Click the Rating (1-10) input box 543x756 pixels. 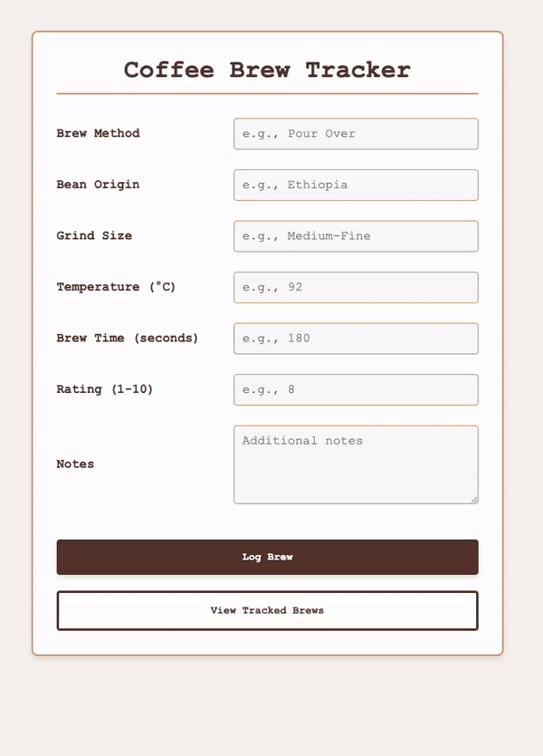click(x=356, y=389)
